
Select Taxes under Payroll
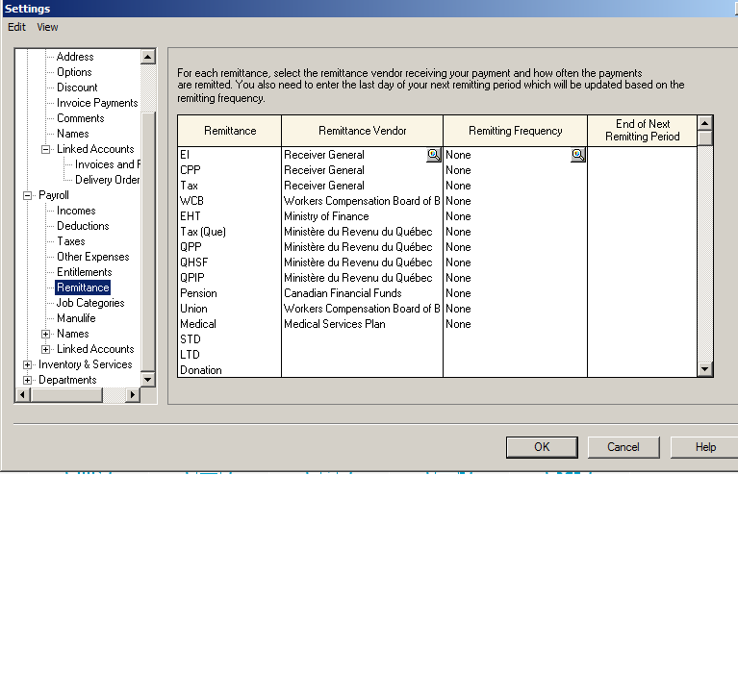coord(71,241)
